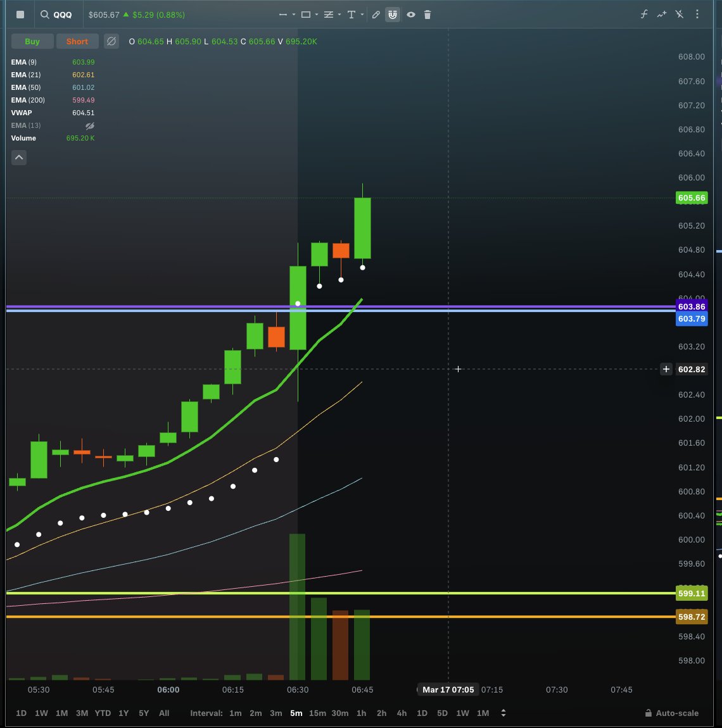Select the 5m interval
The image size is (722, 728).
[x=296, y=713]
